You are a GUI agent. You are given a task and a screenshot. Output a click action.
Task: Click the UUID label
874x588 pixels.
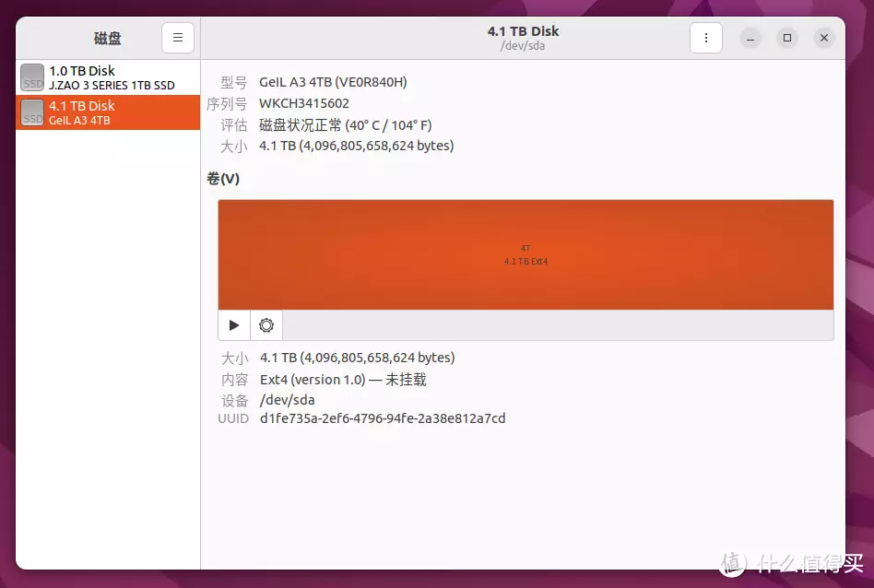click(233, 418)
